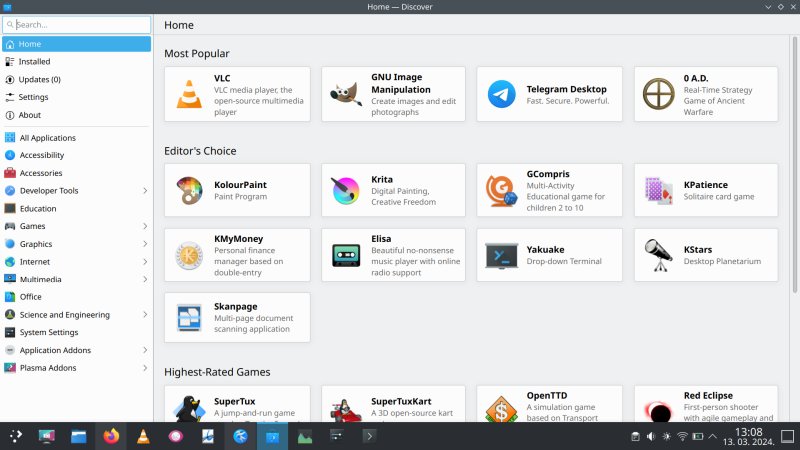Image resolution: width=800 pixels, height=450 pixels.
Task: Click the volume icon in system tray
Action: [x=650, y=437]
